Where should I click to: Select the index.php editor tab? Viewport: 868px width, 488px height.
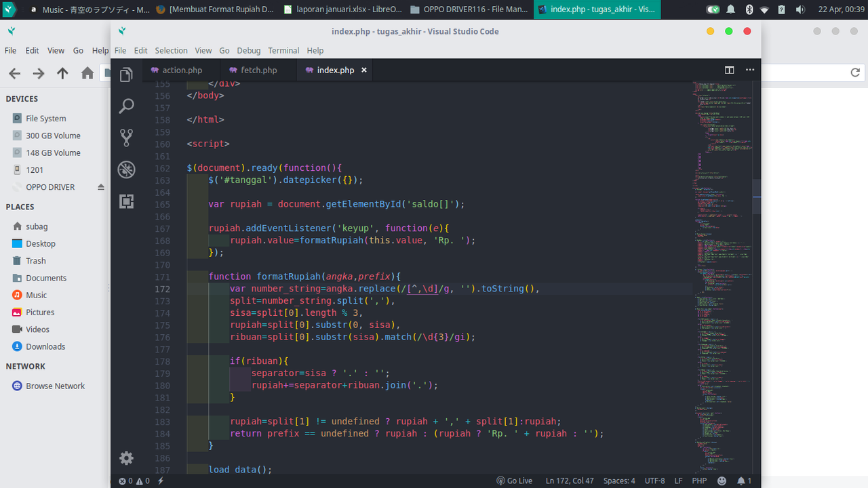tap(336, 70)
